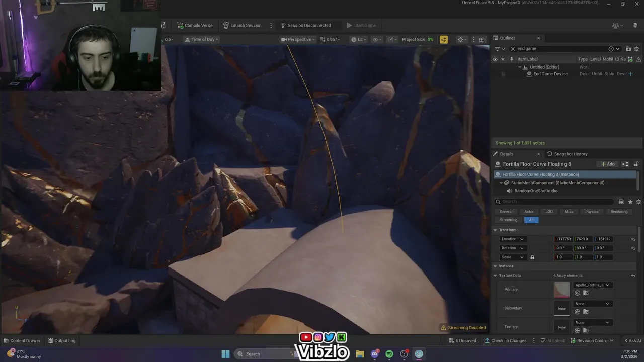This screenshot has height=362, width=644.
Task: Sort by Item Label column
Action: click(527, 59)
